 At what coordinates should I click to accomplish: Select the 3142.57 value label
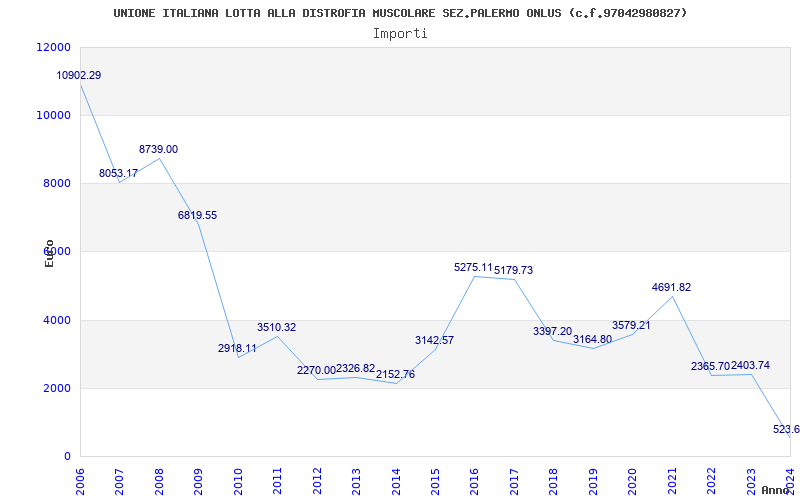[x=434, y=340]
